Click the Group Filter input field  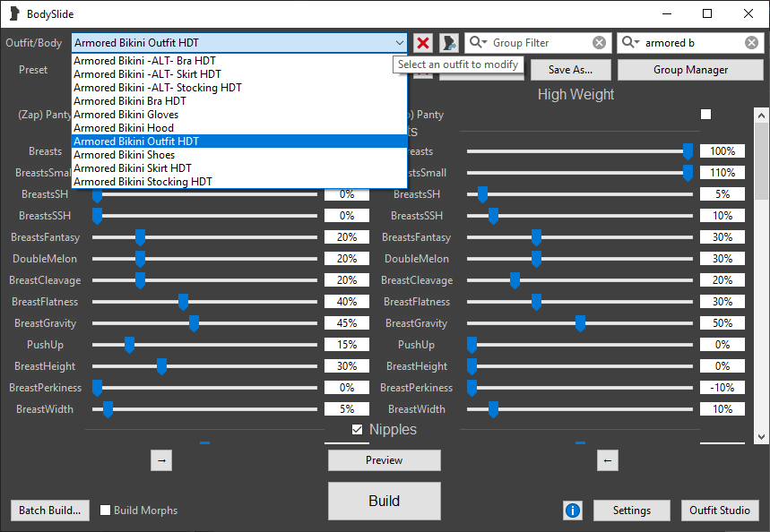pyautogui.click(x=540, y=43)
